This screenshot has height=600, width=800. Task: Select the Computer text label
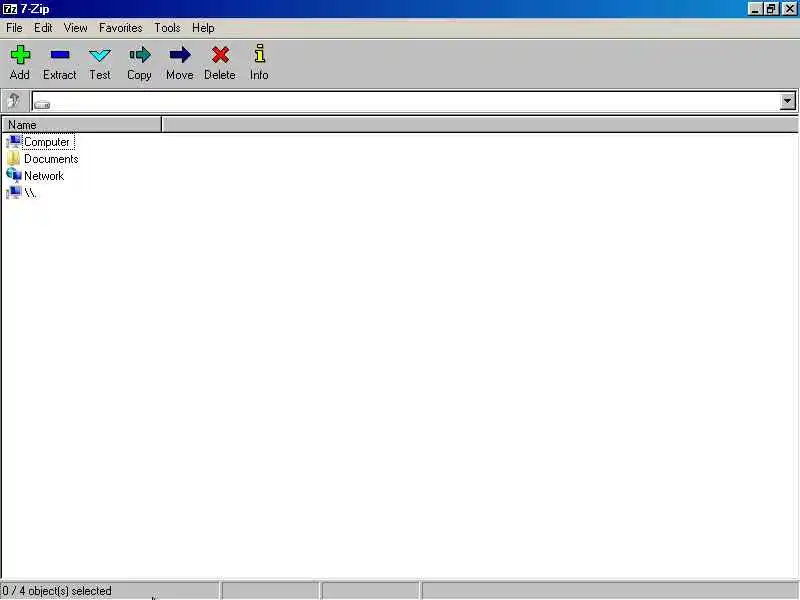pos(47,142)
